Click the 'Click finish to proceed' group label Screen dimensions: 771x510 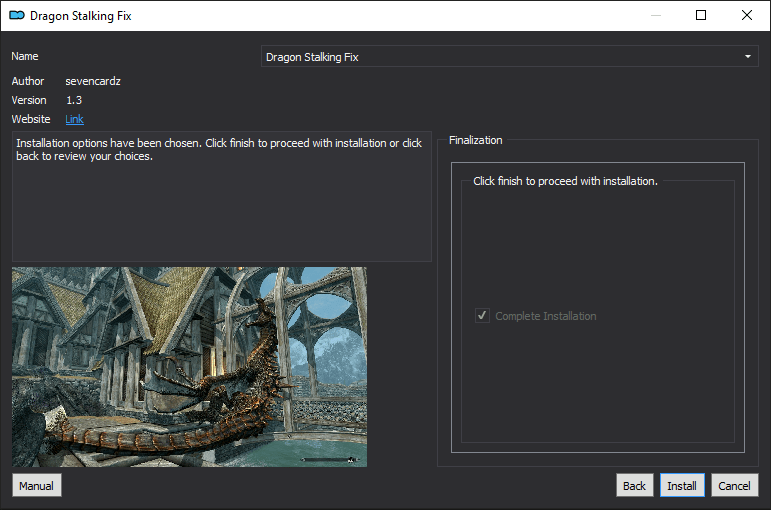pyautogui.click(x=565, y=181)
